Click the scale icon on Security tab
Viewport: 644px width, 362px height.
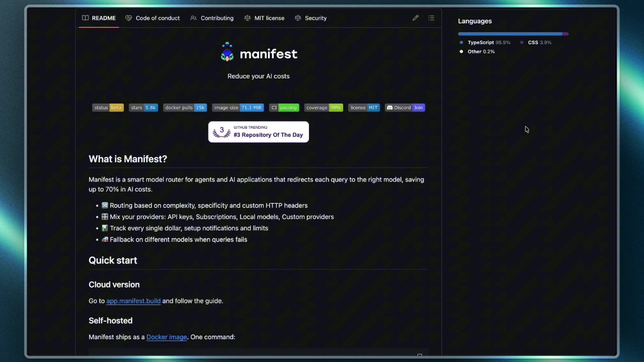click(x=298, y=18)
